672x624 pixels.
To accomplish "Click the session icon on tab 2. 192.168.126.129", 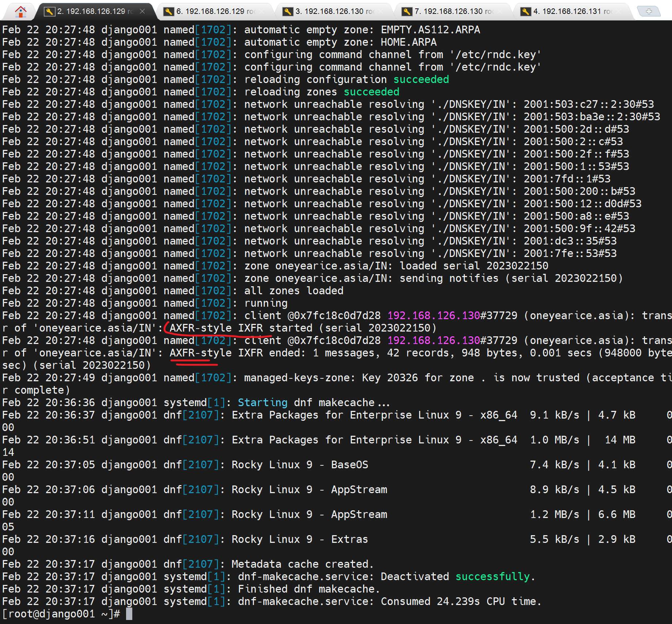I will click(49, 12).
